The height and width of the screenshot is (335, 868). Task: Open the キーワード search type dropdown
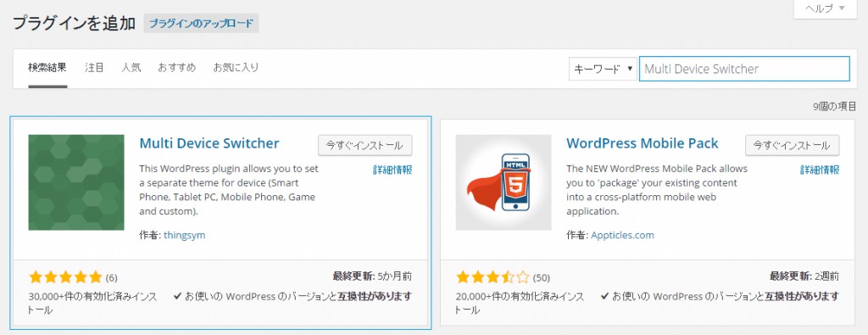click(x=603, y=70)
